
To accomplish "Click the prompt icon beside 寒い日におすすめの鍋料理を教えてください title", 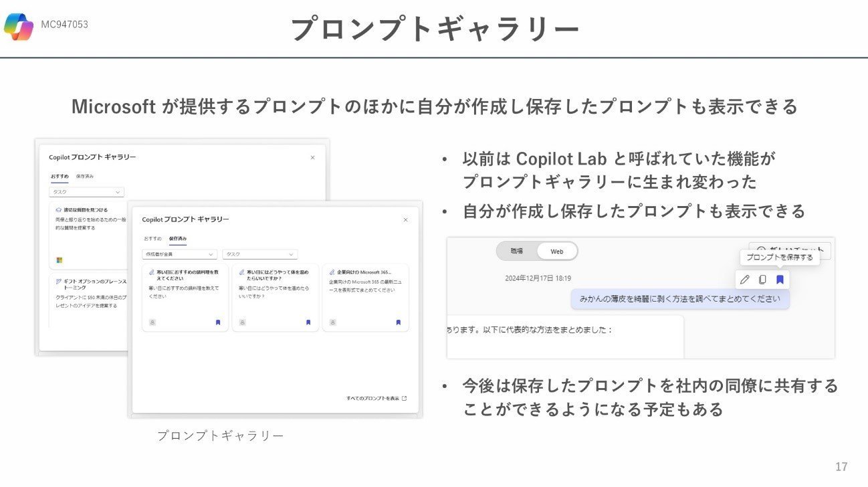I will point(152,273).
